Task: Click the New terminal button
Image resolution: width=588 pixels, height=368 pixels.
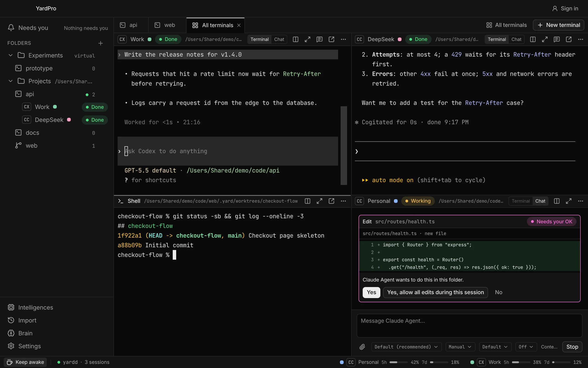Action: (558, 25)
